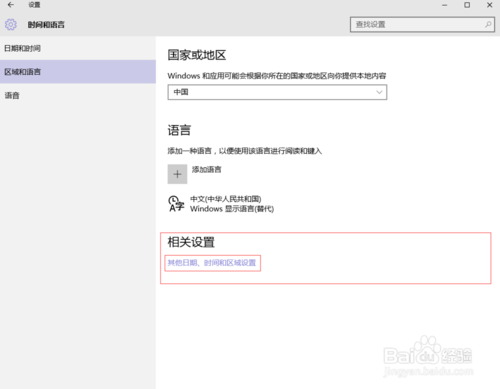Maximize the settings window
The image size is (500, 389).
[x=467, y=5]
